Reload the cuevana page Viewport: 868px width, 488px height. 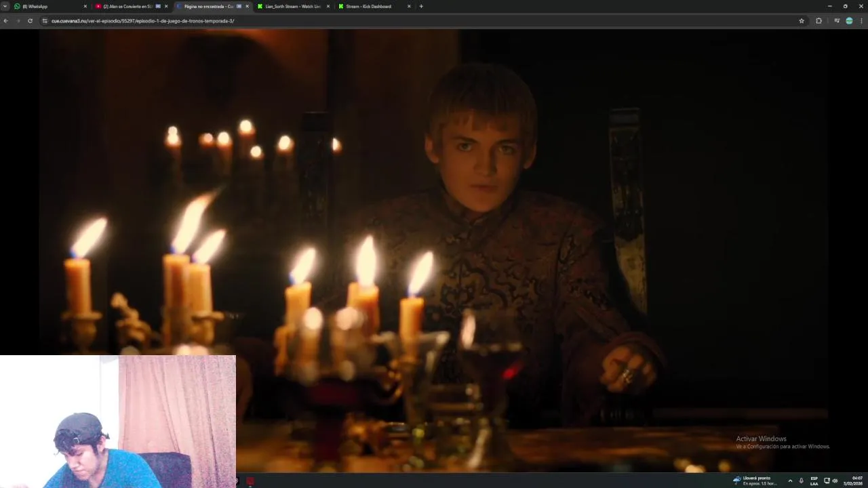30,21
